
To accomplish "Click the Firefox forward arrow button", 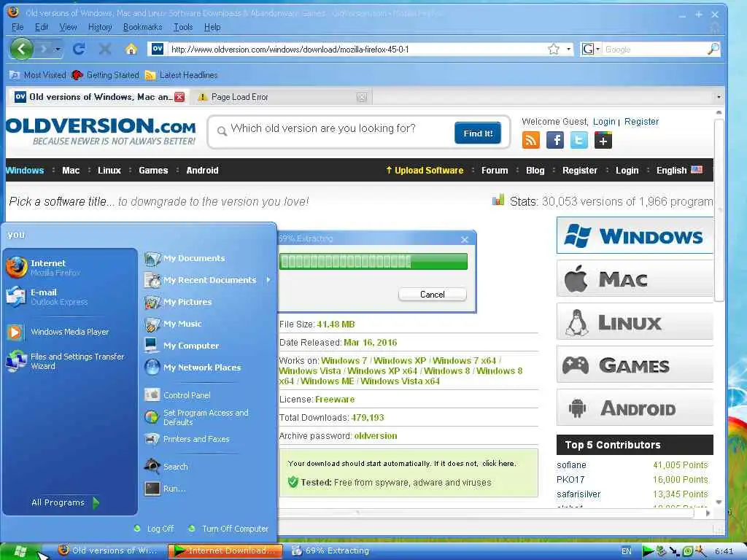I will coord(44,49).
